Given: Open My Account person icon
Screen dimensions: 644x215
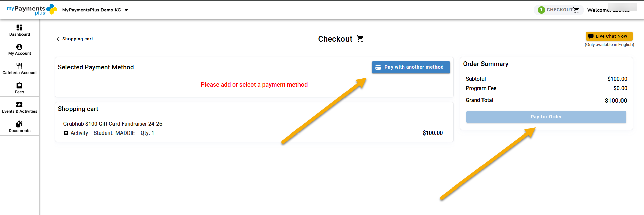Looking at the screenshot, I should [x=19, y=47].
